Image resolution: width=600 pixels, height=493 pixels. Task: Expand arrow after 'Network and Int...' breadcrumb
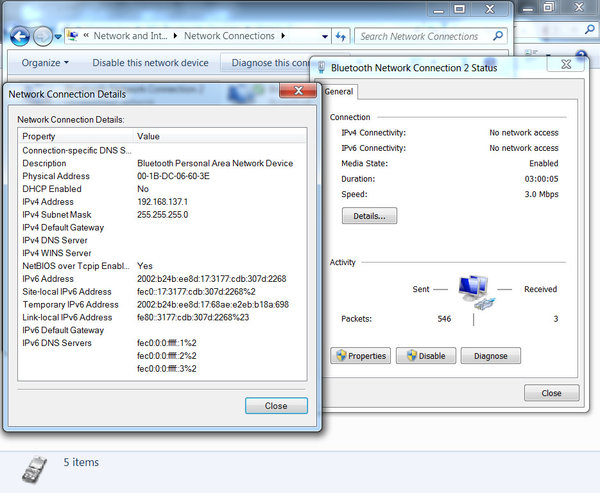pyautogui.click(x=175, y=36)
